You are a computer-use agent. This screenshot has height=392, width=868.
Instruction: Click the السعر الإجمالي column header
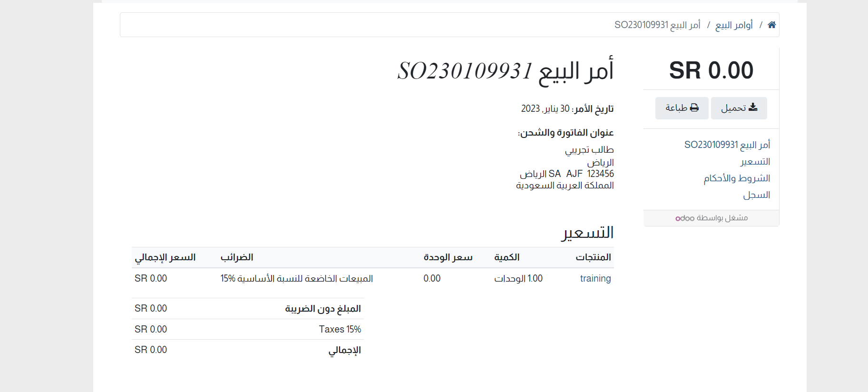click(165, 257)
